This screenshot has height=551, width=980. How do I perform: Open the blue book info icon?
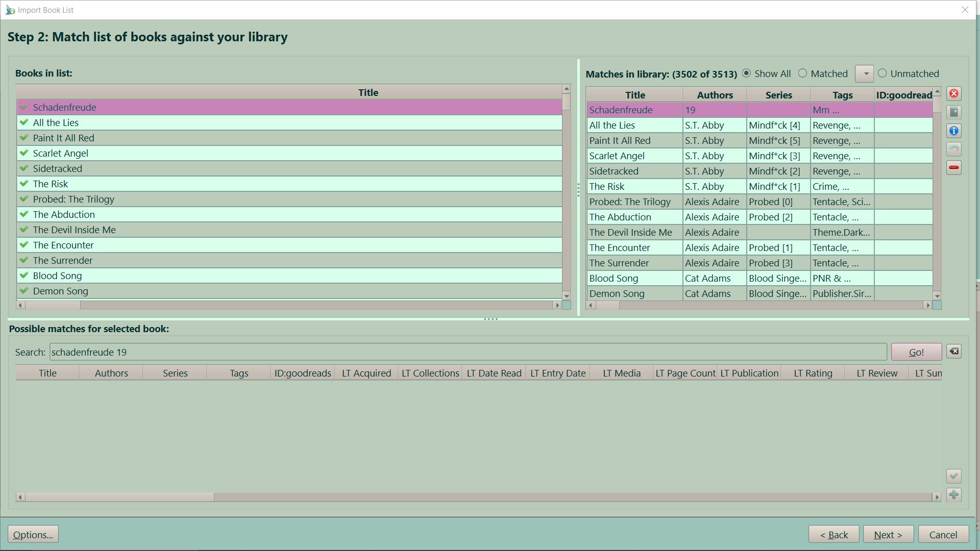[953, 131]
